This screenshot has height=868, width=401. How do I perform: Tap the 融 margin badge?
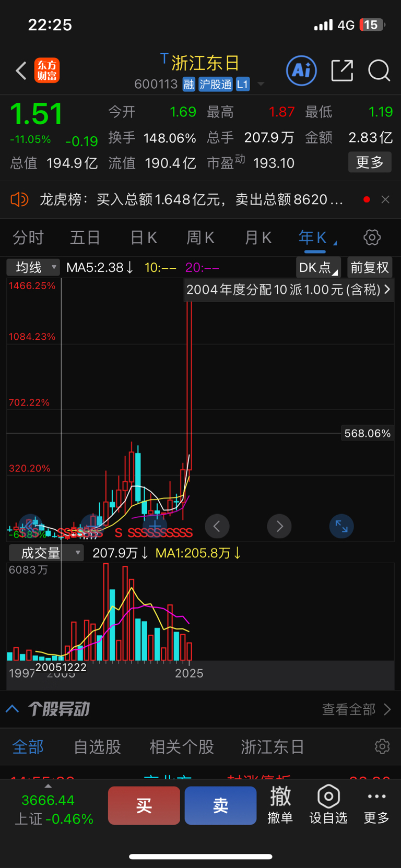(x=189, y=85)
